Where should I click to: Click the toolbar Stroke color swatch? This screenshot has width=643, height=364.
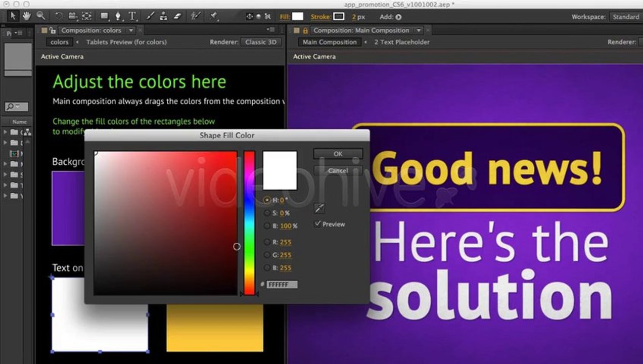pos(339,17)
